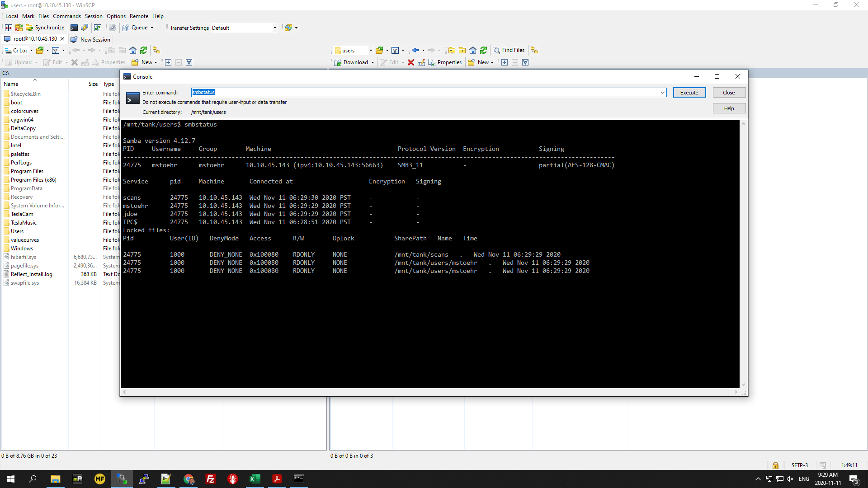Image resolution: width=868 pixels, height=488 pixels.
Task: Open the Commands menu
Action: click(67, 16)
